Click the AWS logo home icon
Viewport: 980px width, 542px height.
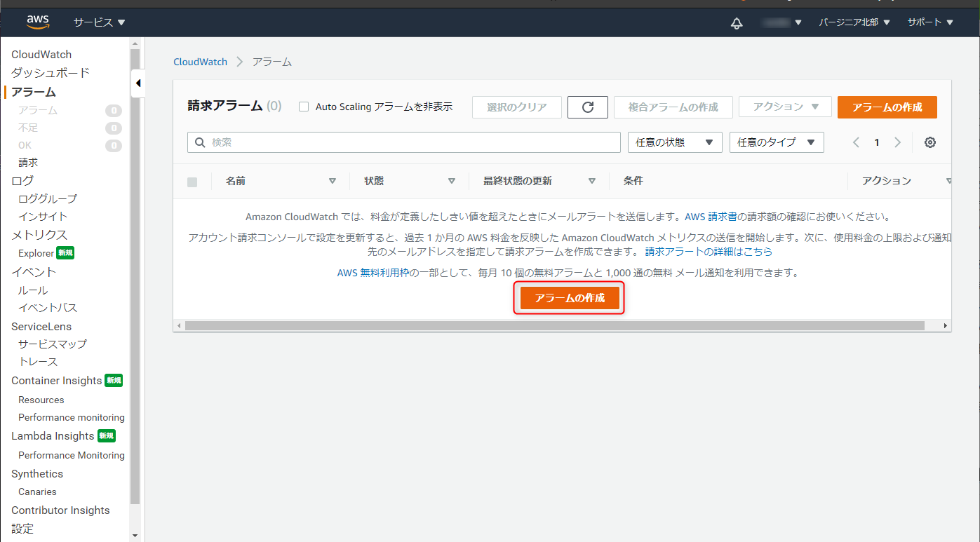37,22
